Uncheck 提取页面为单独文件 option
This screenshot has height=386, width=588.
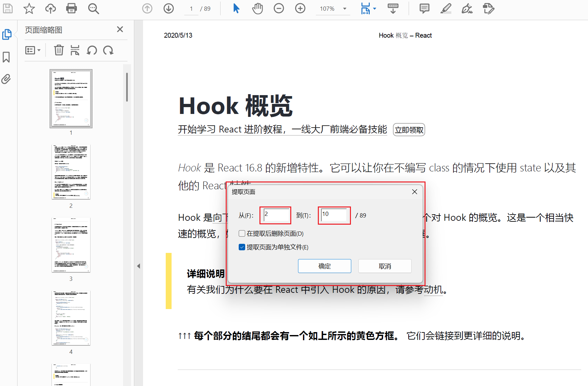pyautogui.click(x=242, y=247)
